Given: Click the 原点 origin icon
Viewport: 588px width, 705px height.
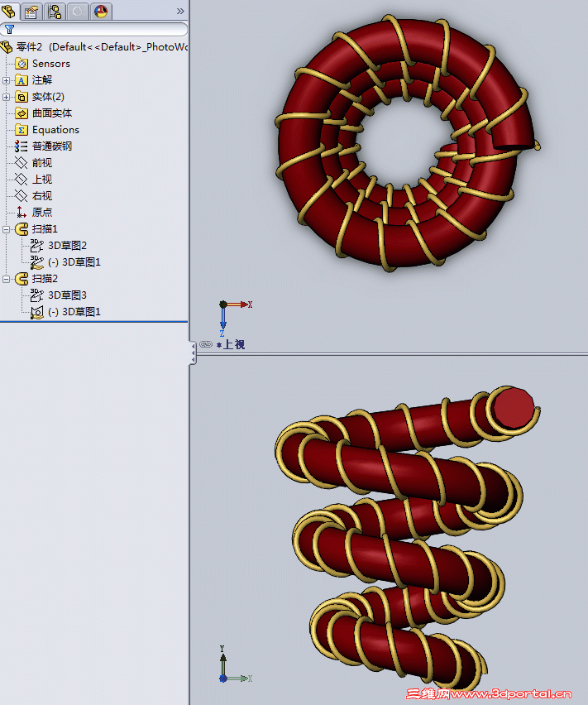Looking at the screenshot, I should [x=22, y=212].
